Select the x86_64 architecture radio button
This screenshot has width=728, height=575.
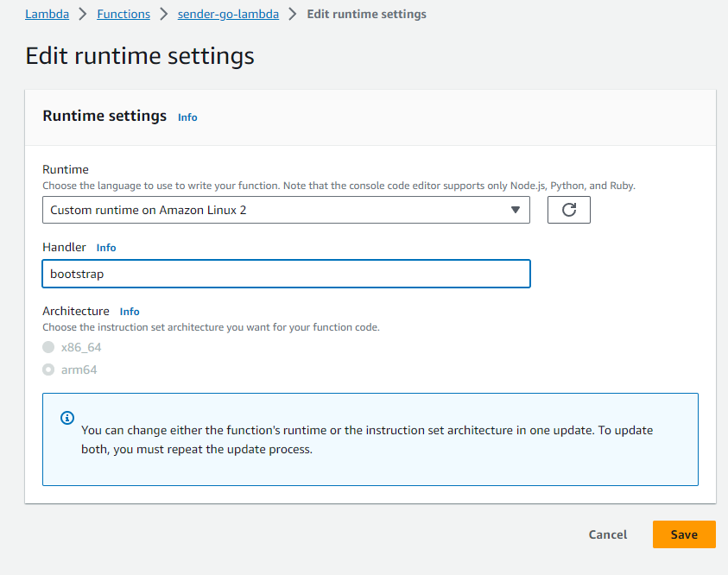click(x=48, y=347)
